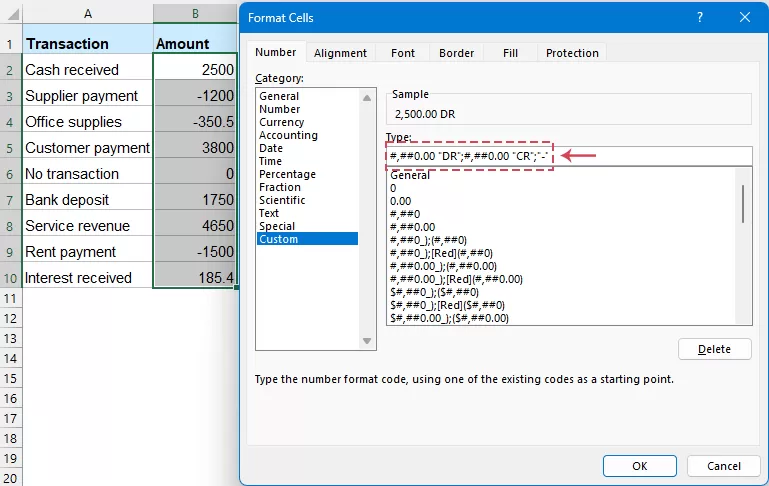Screen dimensions: 769x486
Task: Click the Delete button
Action: pos(715,349)
